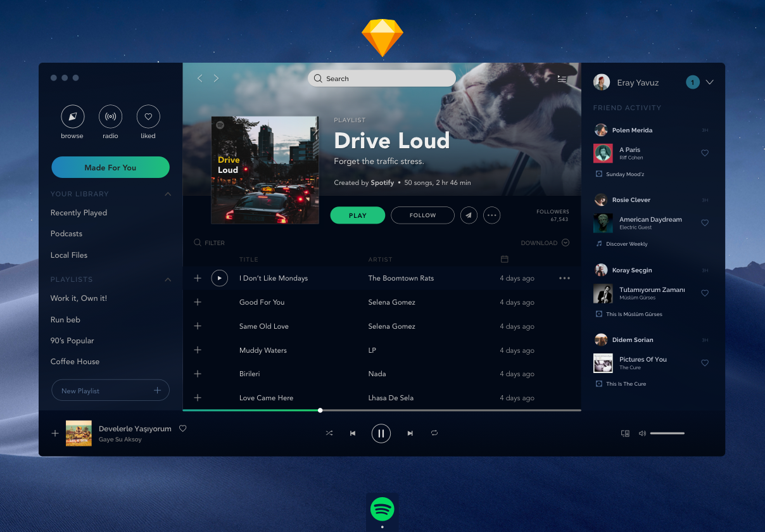Viewport: 765px width, 532px height.
Task: Open The Boomtown Rats artist link
Action: coord(401,278)
